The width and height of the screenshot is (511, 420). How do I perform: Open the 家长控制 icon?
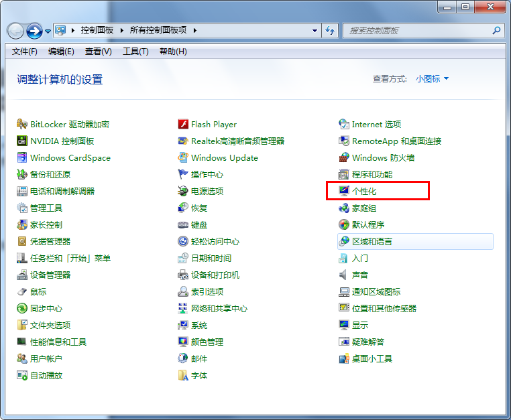click(x=22, y=224)
